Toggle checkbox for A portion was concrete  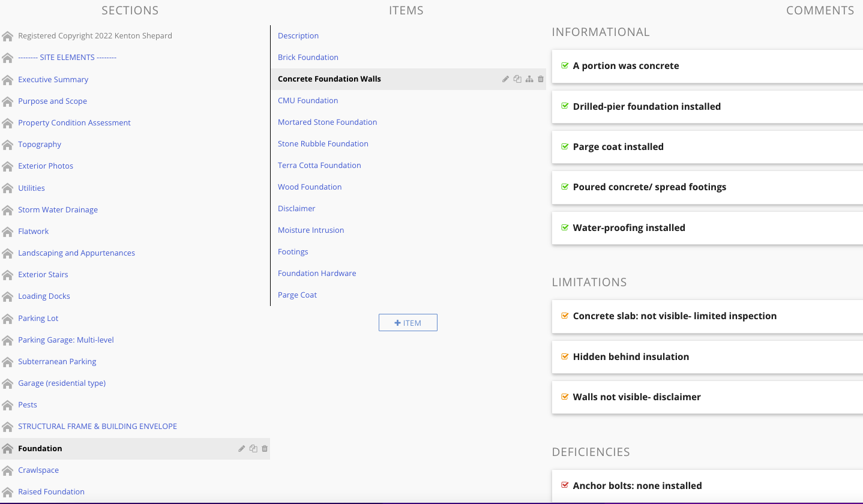click(x=564, y=65)
